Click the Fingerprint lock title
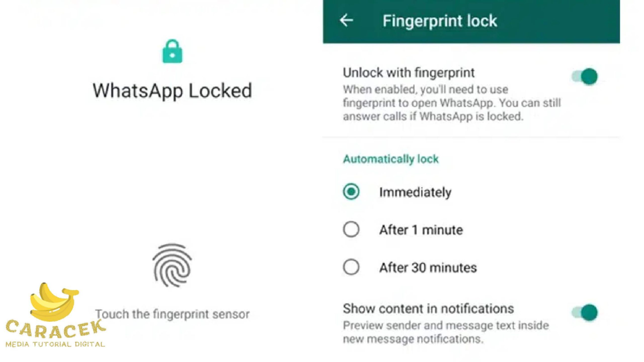The height and width of the screenshot is (362, 644). click(x=440, y=21)
